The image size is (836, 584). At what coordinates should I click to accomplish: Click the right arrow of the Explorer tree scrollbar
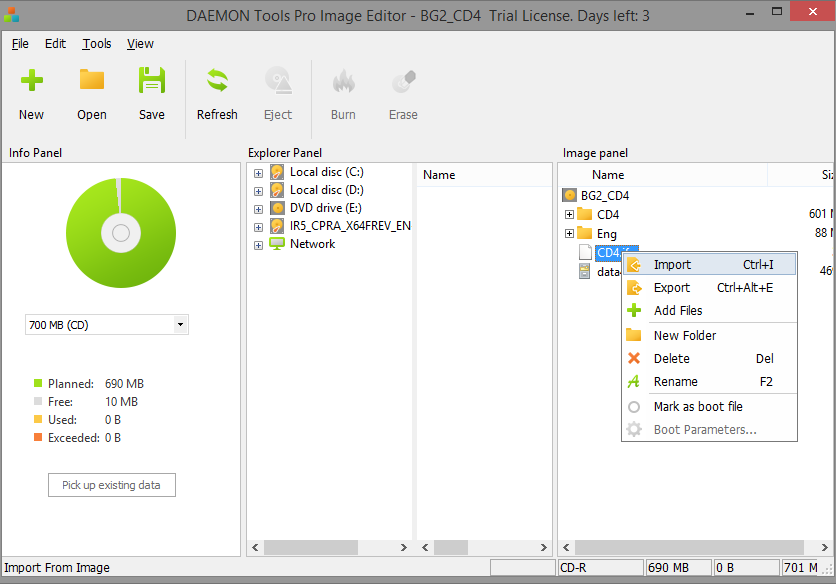coord(404,547)
